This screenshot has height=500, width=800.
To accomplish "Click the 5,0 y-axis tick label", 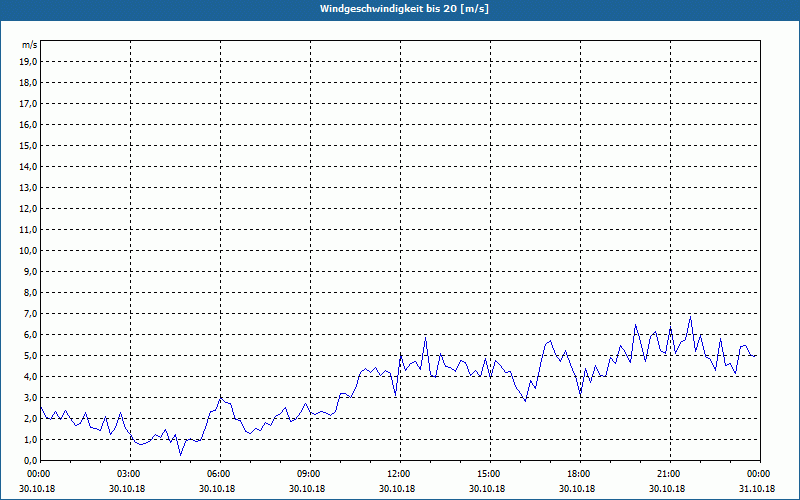I will (x=29, y=355).
